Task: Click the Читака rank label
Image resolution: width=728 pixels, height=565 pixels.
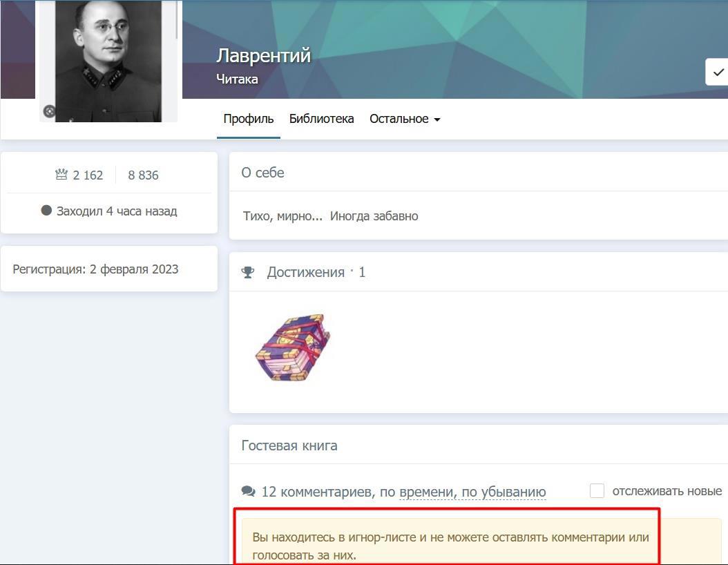Action: click(x=237, y=79)
